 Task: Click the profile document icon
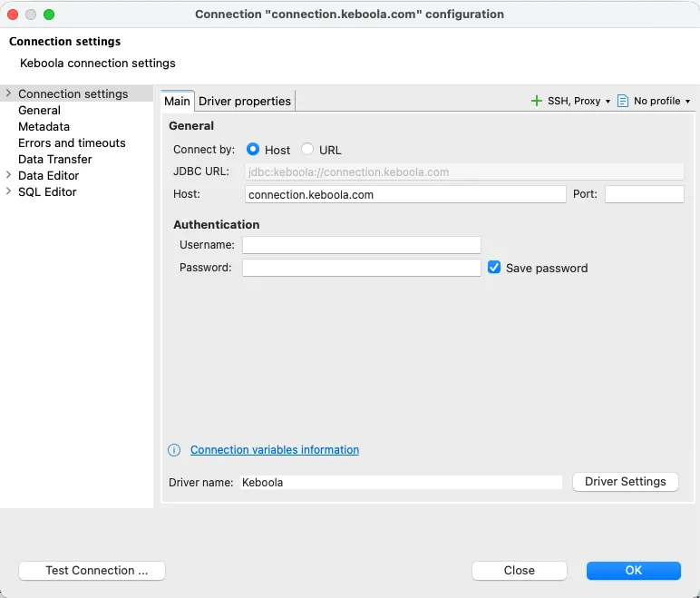pos(622,101)
